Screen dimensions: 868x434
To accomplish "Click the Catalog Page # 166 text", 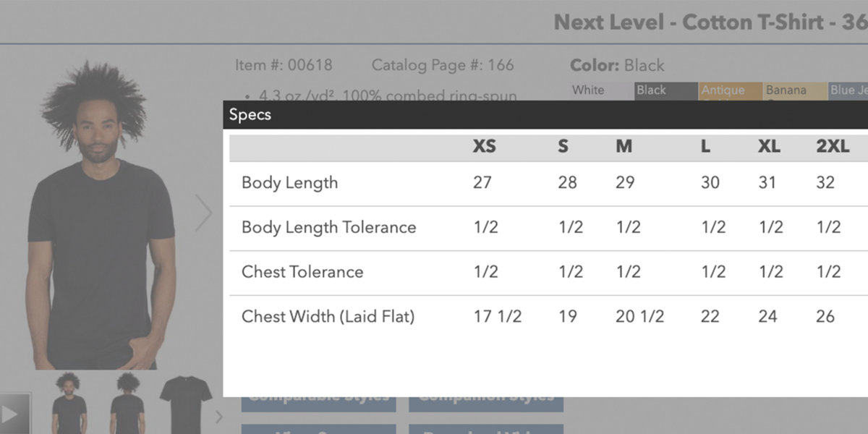I will tap(442, 65).
